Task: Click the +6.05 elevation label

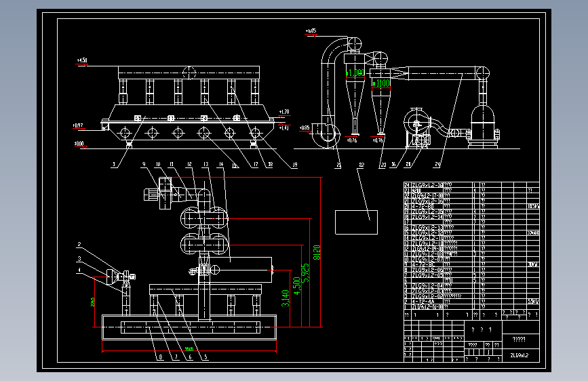Action: (x=311, y=31)
